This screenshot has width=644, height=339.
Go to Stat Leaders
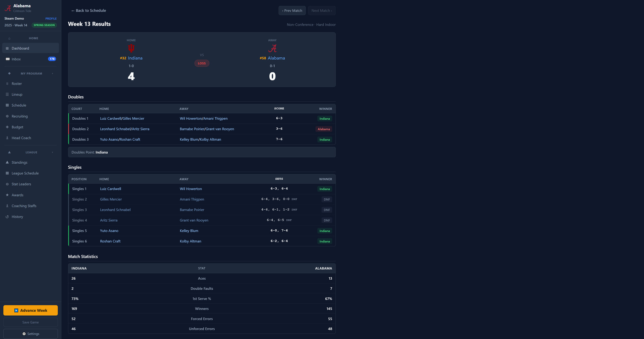tap(21, 184)
